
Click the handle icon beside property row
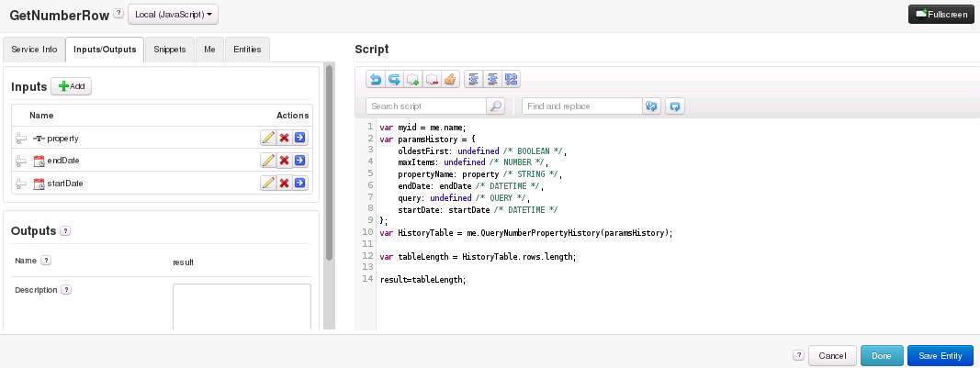(x=21, y=139)
